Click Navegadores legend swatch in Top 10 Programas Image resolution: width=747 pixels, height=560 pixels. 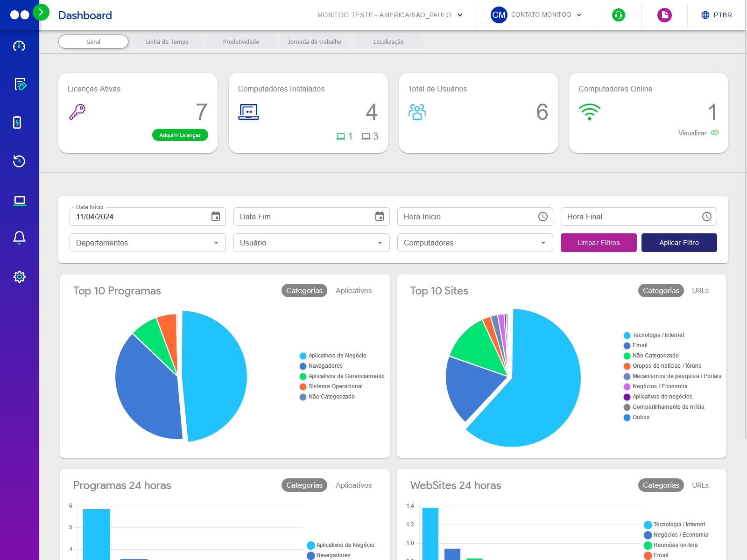(303, 366)
